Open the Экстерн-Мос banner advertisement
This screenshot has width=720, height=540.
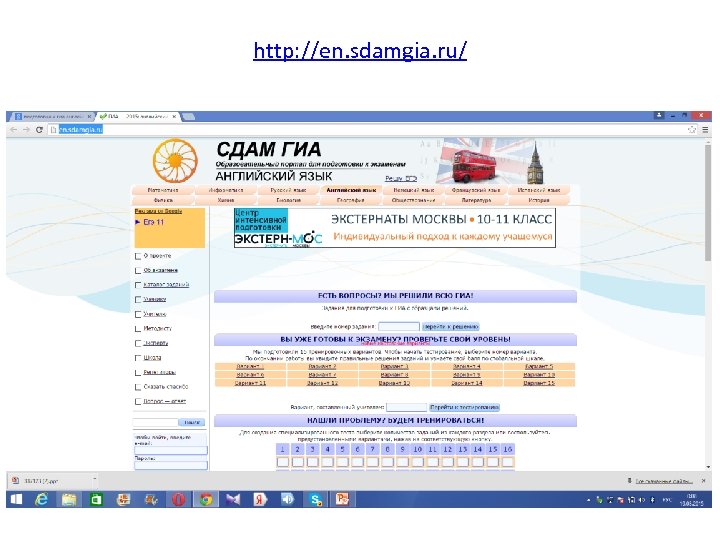[395, 228]
